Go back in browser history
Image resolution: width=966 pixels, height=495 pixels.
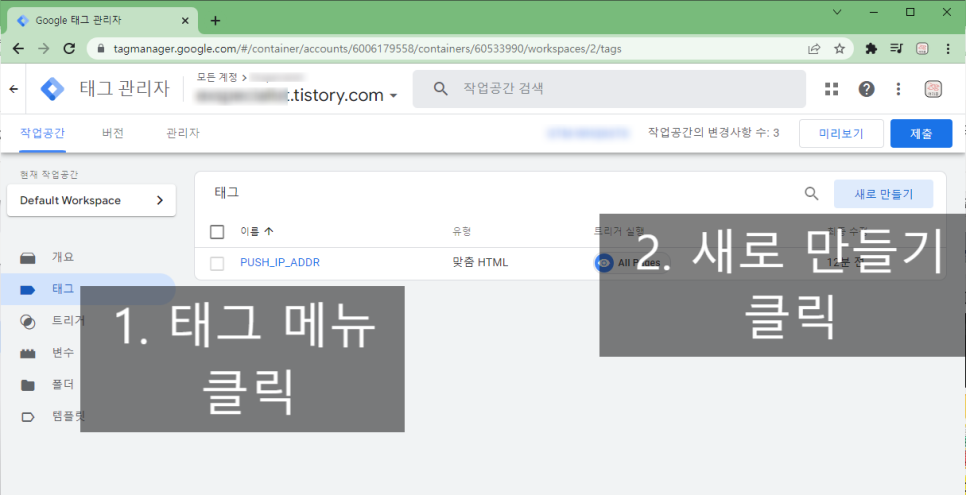(18, 49)
